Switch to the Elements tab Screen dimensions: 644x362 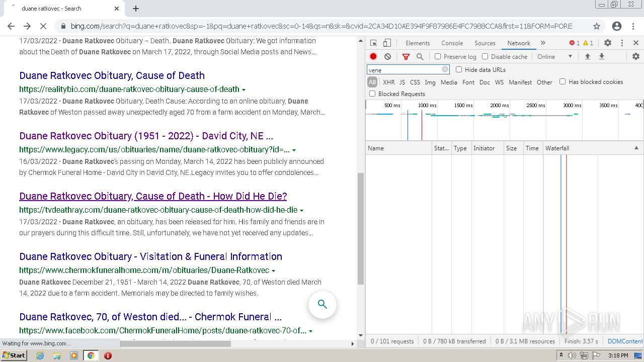[x=418, y=43]
